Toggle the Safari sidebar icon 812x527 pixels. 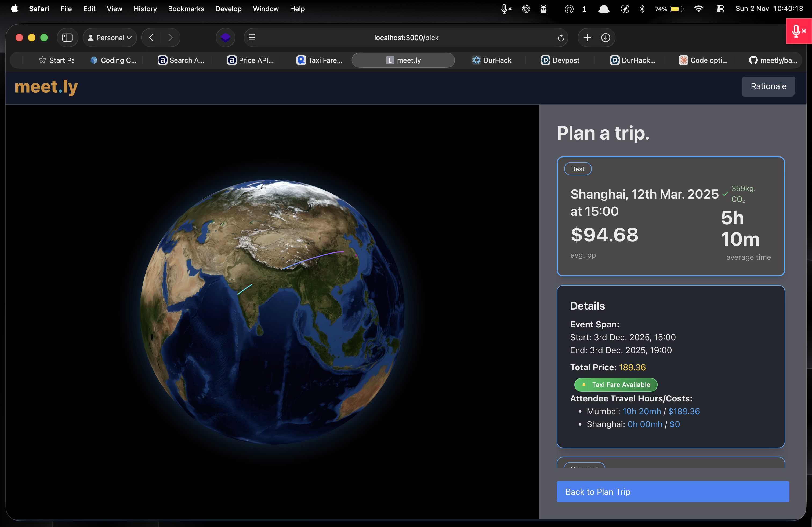[x=67, y=38]
